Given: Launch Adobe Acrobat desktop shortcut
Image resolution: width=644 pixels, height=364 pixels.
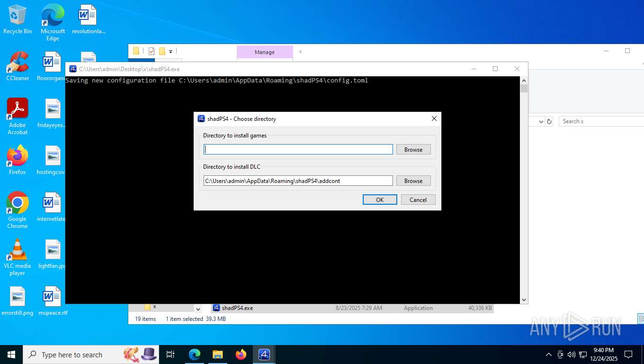Looking at the screenshot, I should tap(18, 117).
